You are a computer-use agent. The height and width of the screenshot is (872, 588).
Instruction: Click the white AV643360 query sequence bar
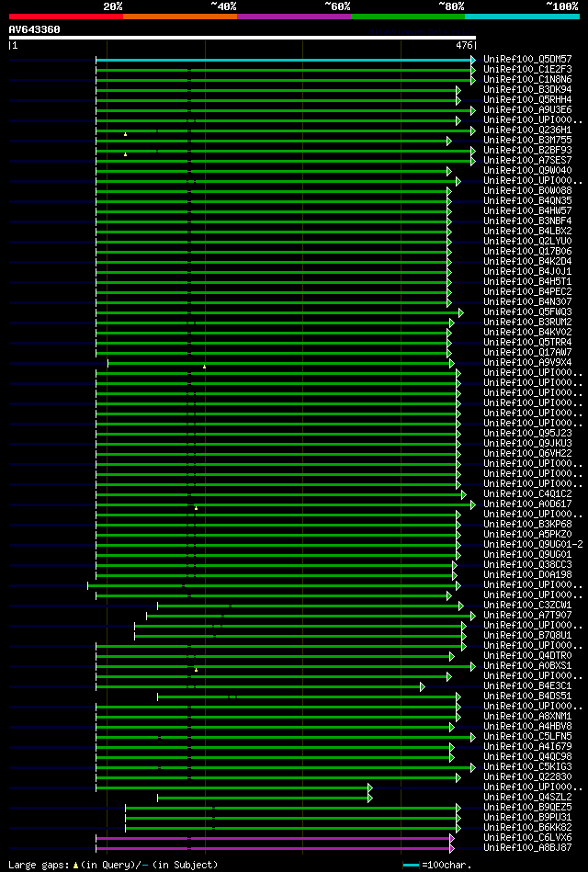[242, 38]
